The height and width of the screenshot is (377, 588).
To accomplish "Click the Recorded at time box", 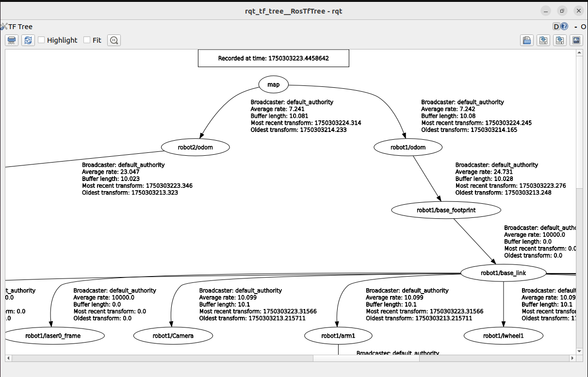I will [274, 58].
